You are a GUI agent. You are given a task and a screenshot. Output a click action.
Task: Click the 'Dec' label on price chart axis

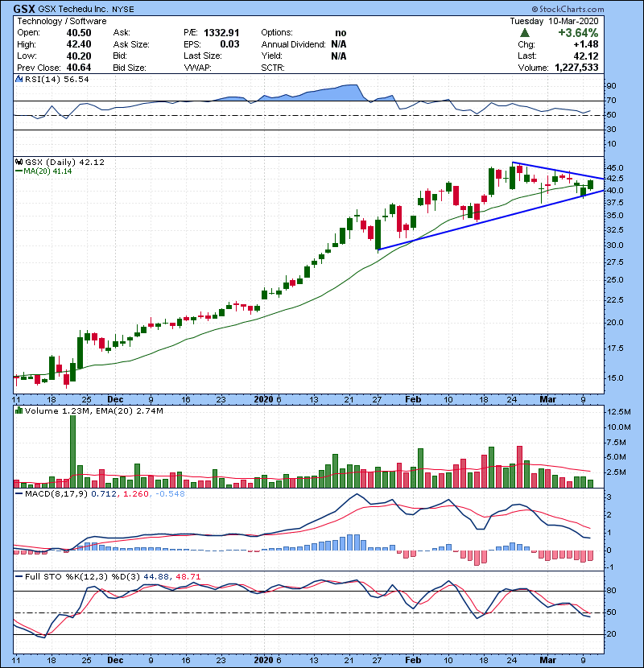tap(115, 400)
